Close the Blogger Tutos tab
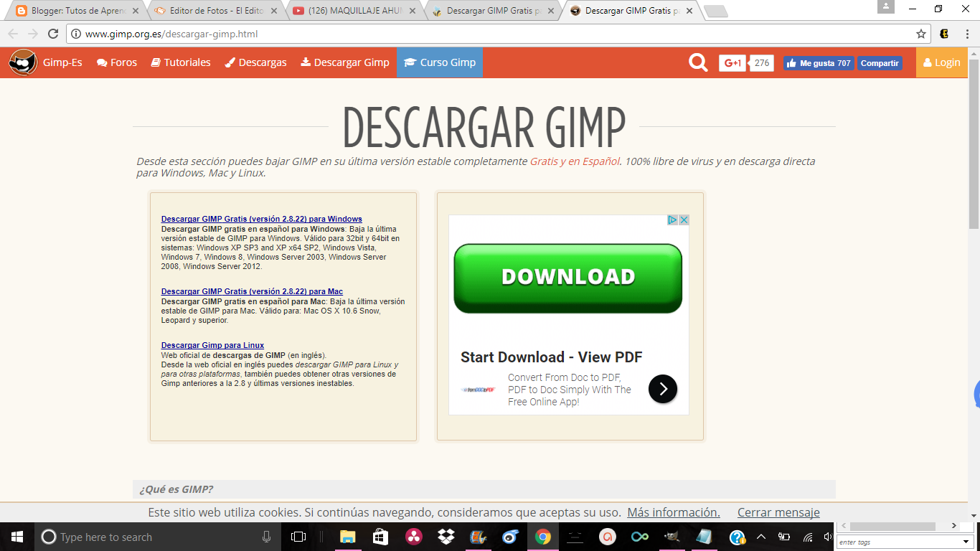 (135, 11)
